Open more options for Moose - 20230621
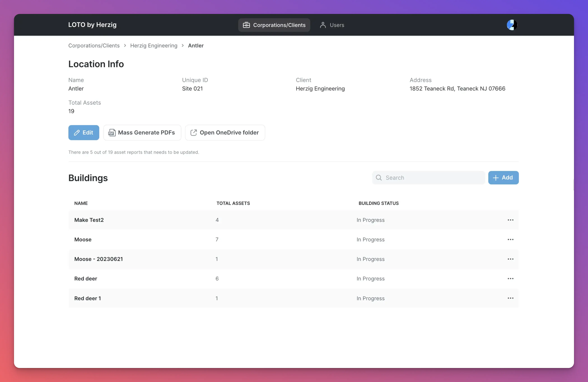This screenshot has width=588, height=382. [x=510, y=259]
